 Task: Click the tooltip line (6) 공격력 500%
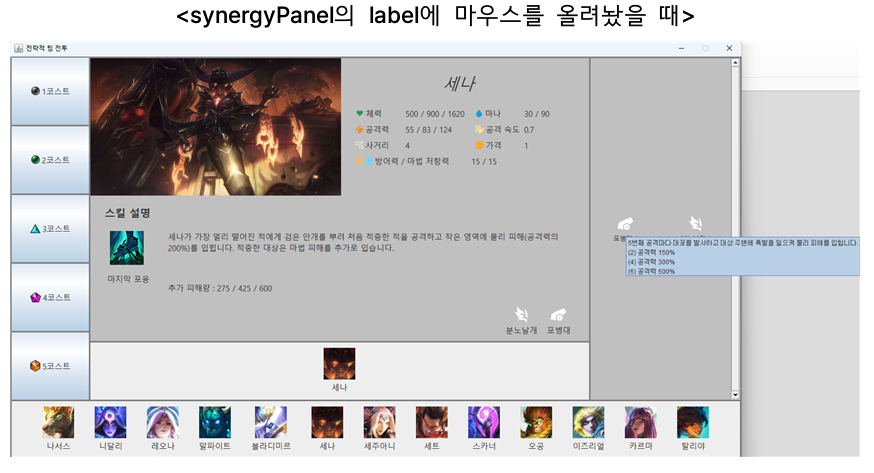point(651,271)
